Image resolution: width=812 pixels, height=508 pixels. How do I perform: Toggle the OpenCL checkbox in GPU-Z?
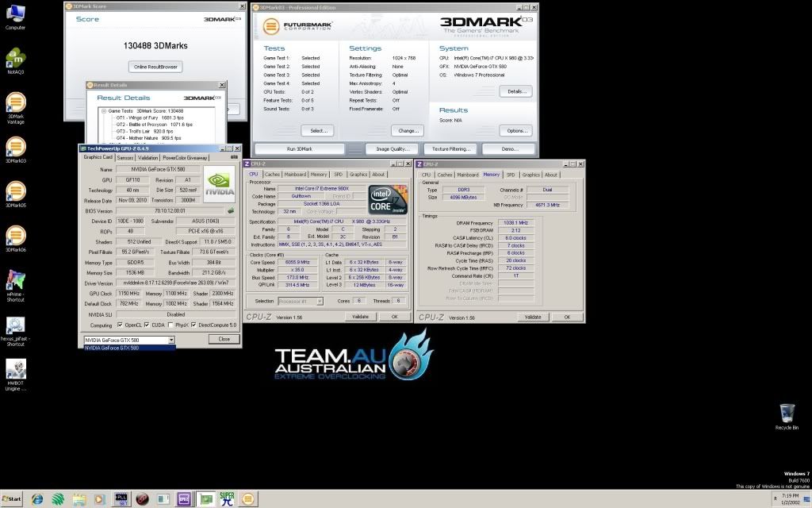[x=121, y=325]
